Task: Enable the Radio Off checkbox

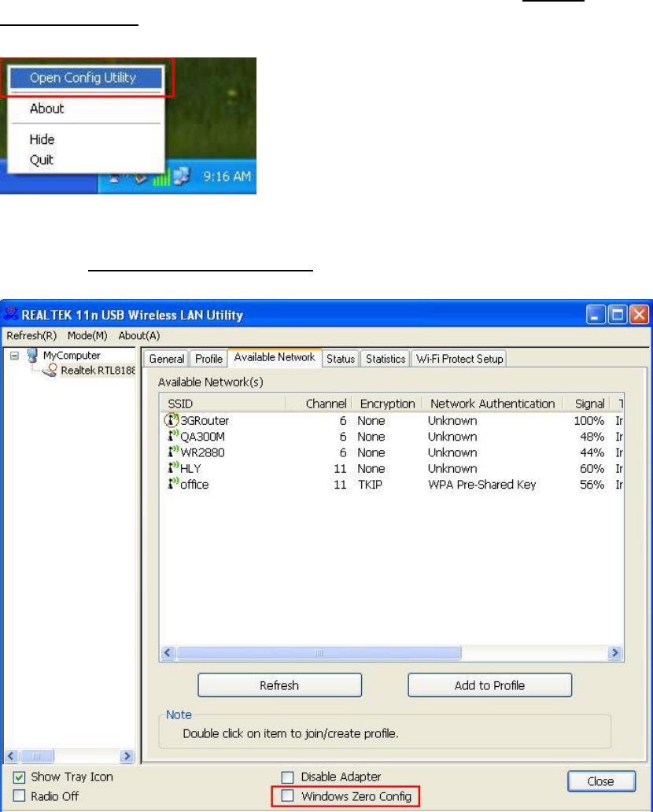Action: tap(19, 795)
